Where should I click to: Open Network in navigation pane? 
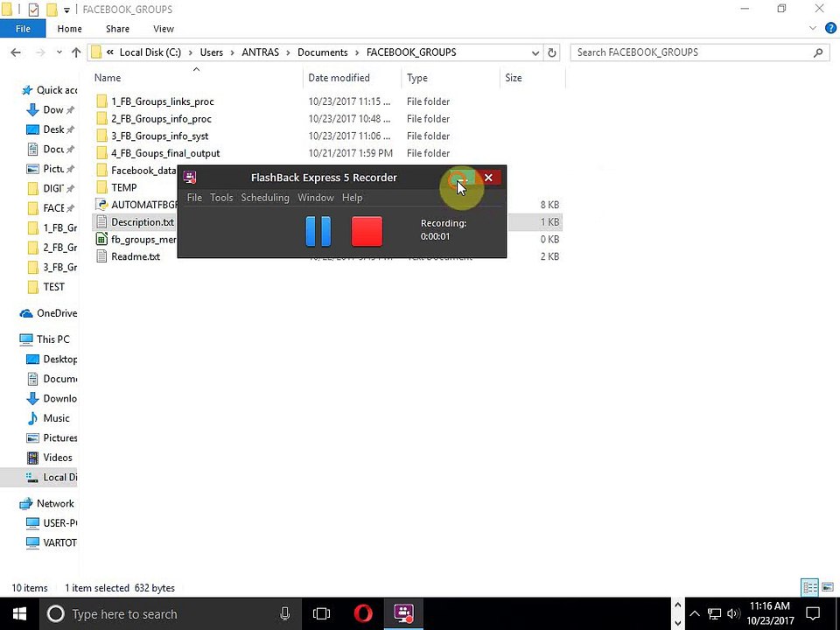click(x=55, y=504)
